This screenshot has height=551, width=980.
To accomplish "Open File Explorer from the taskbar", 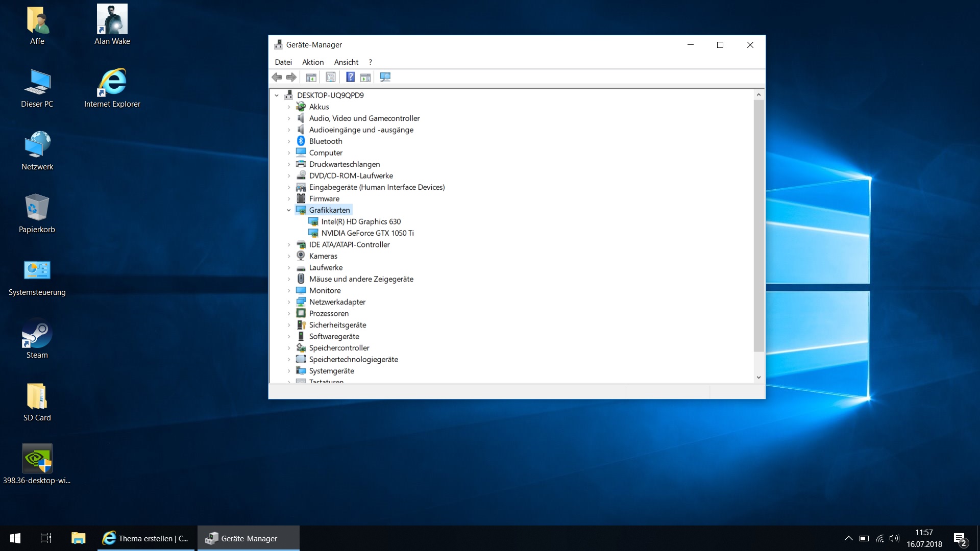I will pyautogui.click(x=78, y=538).
